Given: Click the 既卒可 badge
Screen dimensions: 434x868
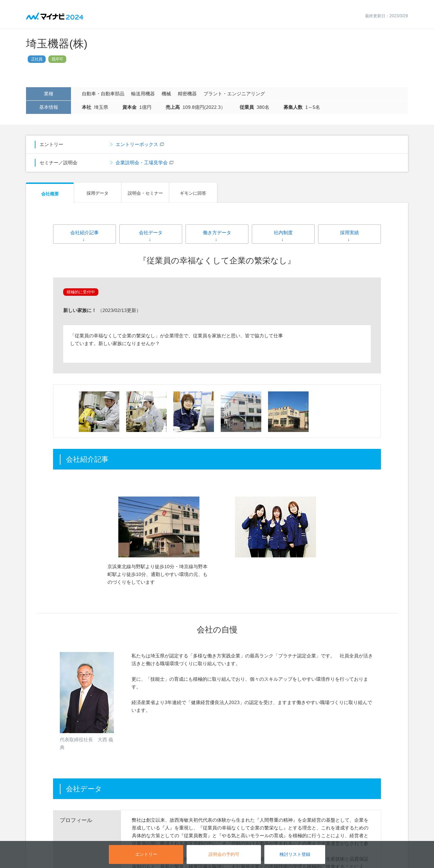Looking at the screenshot, I should point(57,59).
